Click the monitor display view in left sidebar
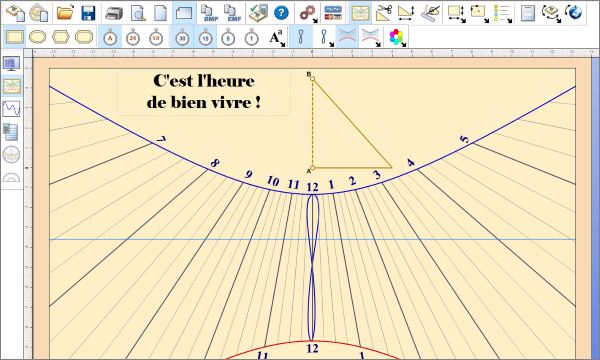This screenshot has width=600, height=360. click(11, 64)
